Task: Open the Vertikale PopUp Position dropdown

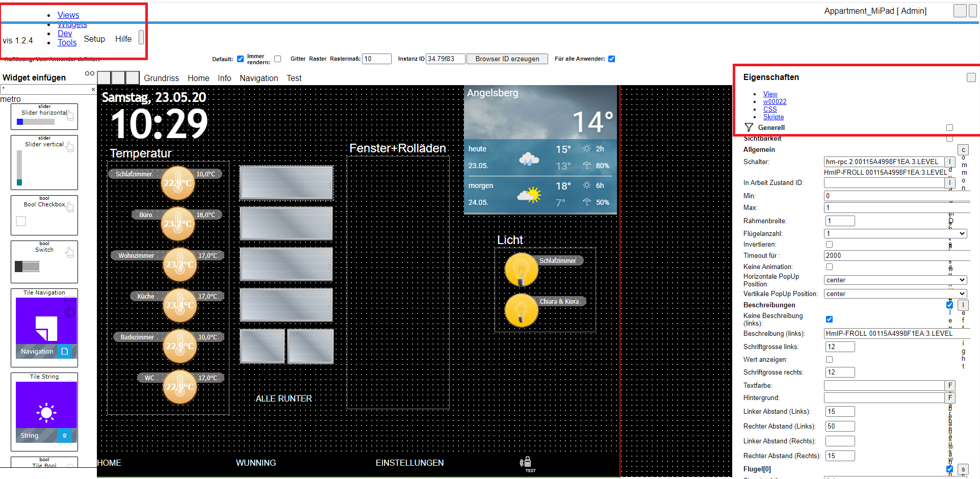Action: (895, 294)
